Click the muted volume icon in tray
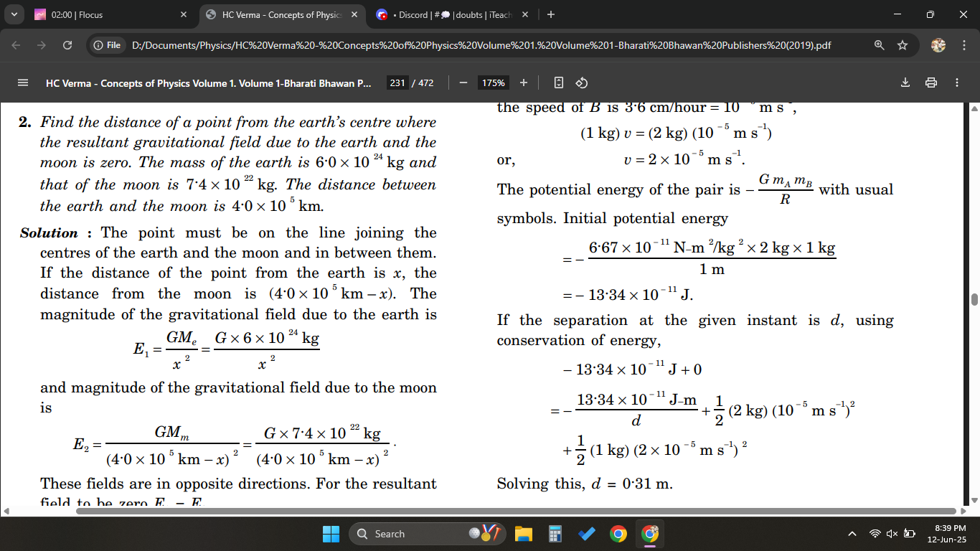This screenshot has height=551, width=980. pyautogui.click(x=892, y=534)
